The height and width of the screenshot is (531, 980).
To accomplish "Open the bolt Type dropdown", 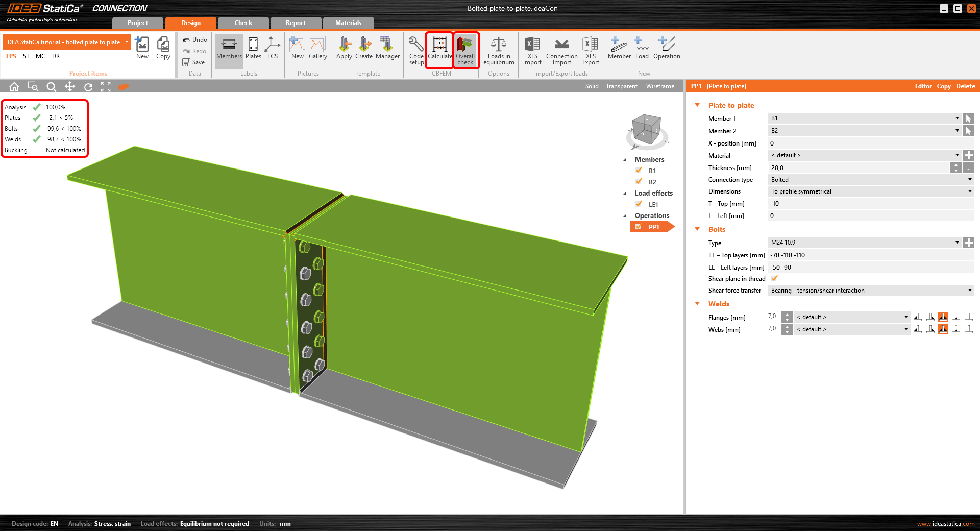I will point(958,242).
